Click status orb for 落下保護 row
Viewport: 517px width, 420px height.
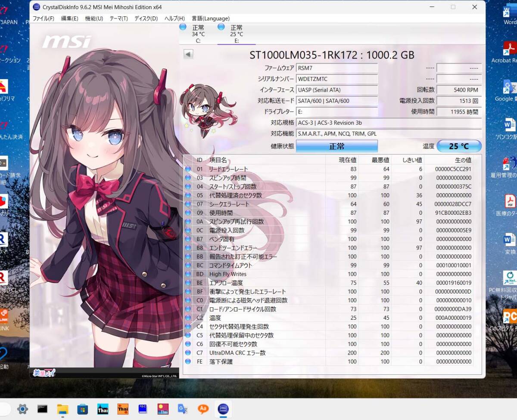(x=188, y=361)
